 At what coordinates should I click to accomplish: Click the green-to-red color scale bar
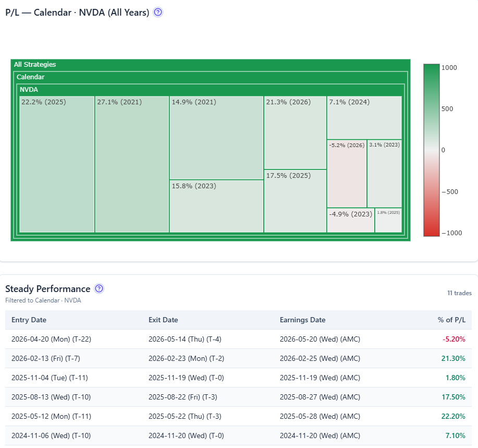click(x=432, y=150)
